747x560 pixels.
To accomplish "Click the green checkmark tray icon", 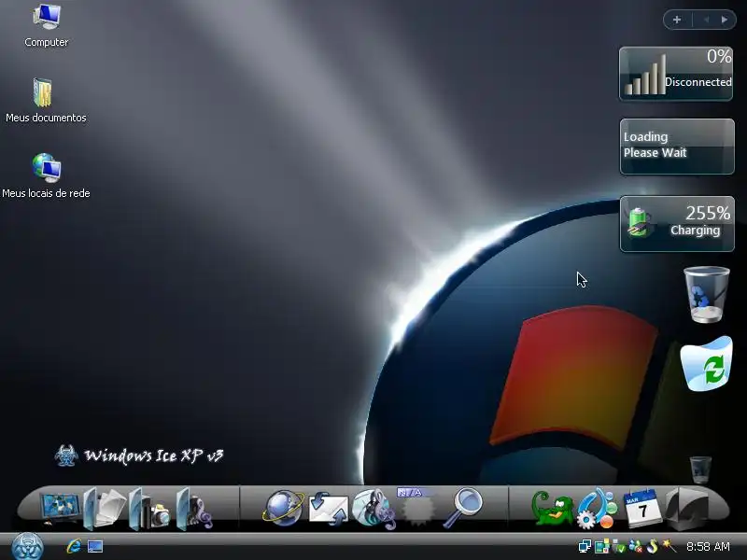I will pyautogui.click(x=619, y=546).
